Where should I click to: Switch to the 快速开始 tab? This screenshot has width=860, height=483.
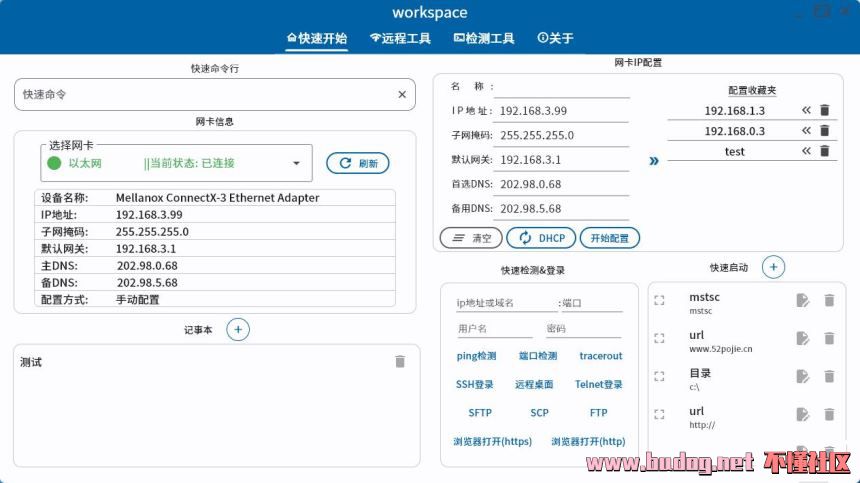pyautogui.click(x=316, y=38)
